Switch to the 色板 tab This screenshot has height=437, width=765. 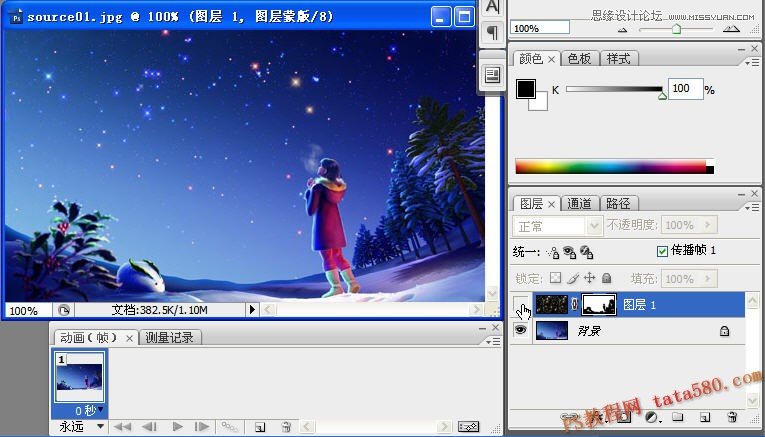(580, 59)
